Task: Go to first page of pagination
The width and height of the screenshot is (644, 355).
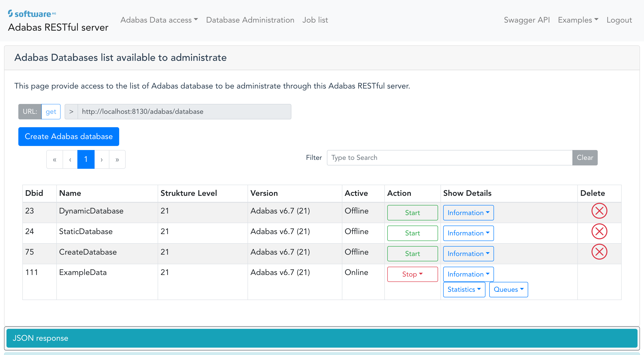Action: pos(55,159)
